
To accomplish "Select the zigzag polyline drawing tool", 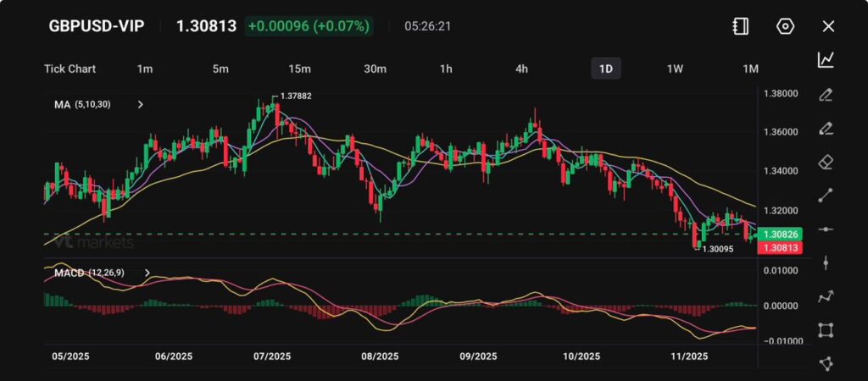I will (x=826, y=296).
